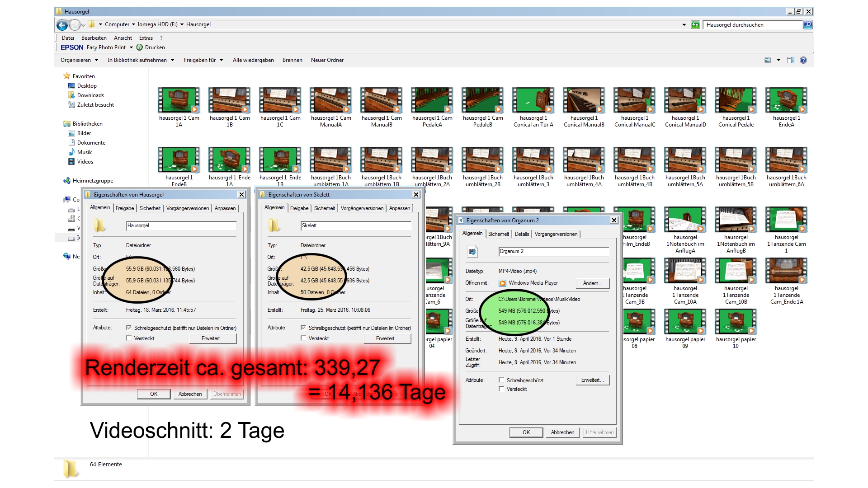The image size is (868, 488).
Task: Click the refresh icon beside address bar
Action: (695, 25)
